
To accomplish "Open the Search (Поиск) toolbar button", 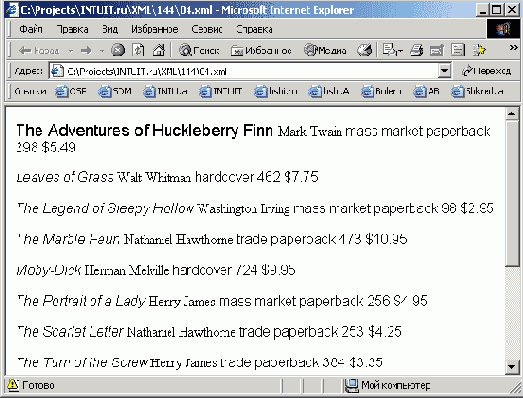I will (x=199, y=50).
